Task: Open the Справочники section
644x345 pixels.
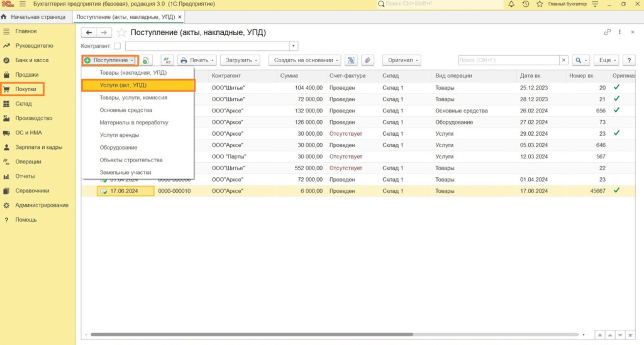Action: pos(32,191)
